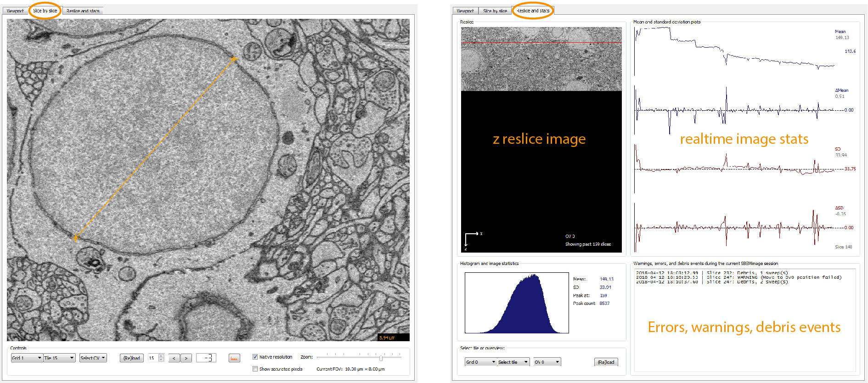The height and width of the screenshot is (383, 868).
Task: Click log entry WARNING Move to OV0 position failed
Action: [x=738, y=277]
